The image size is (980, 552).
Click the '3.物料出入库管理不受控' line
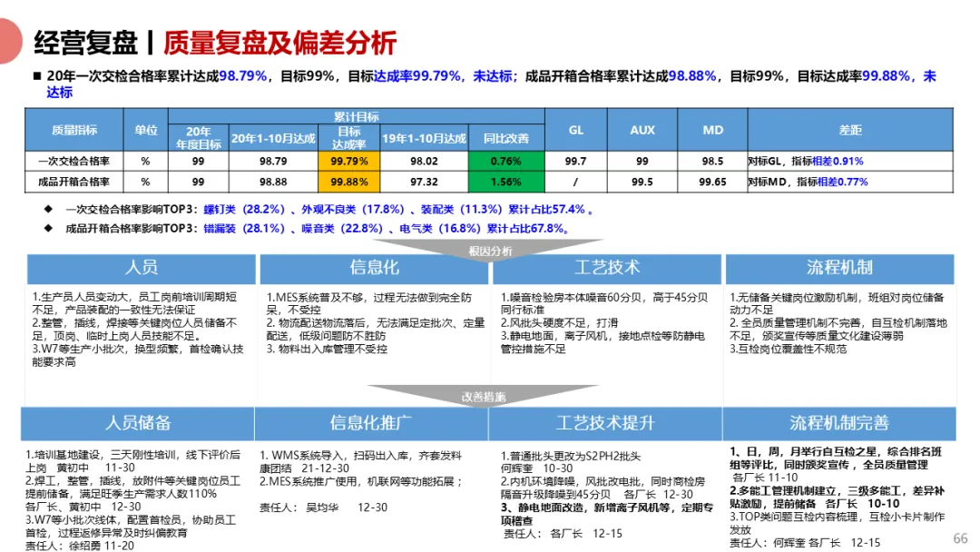click(327, 349)
